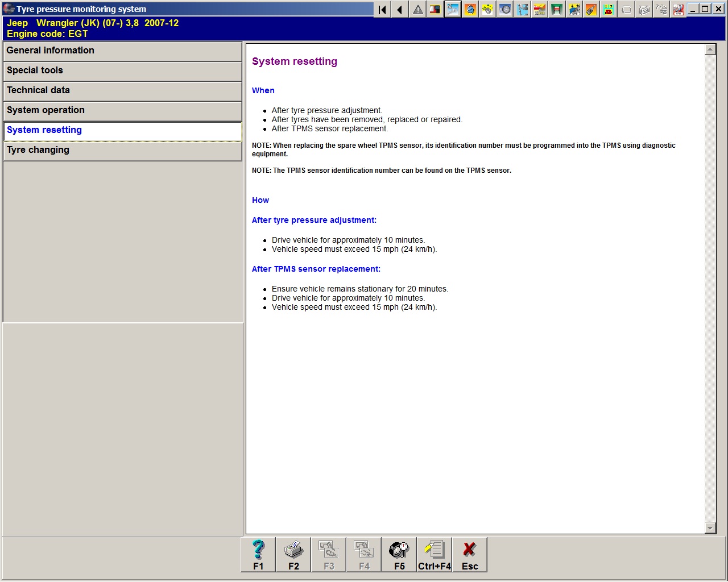Exit with the red X Esc button
728x582 pixels.
tap(470, 555)
